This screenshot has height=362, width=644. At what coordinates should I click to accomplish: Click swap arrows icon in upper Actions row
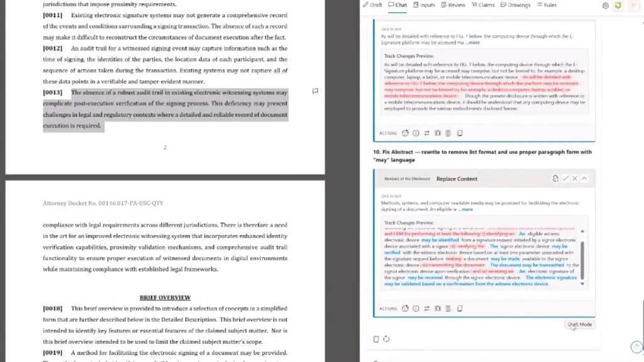click(x=427, y=133)
